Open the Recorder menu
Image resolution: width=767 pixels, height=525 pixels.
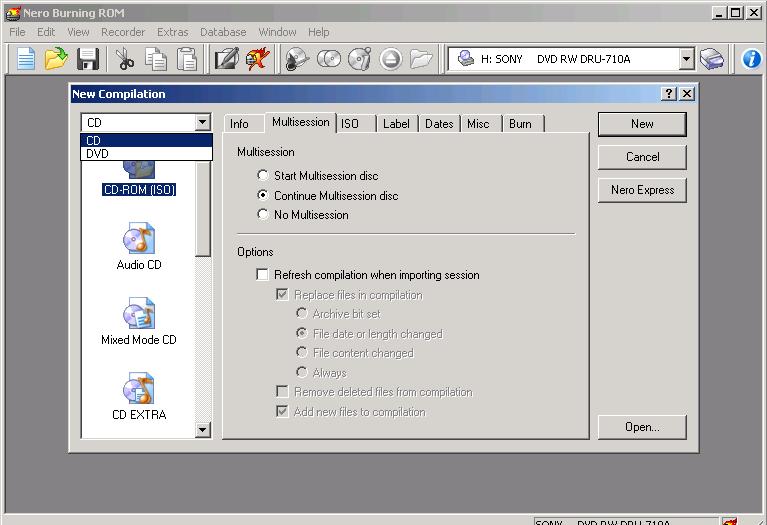point(123,32)
